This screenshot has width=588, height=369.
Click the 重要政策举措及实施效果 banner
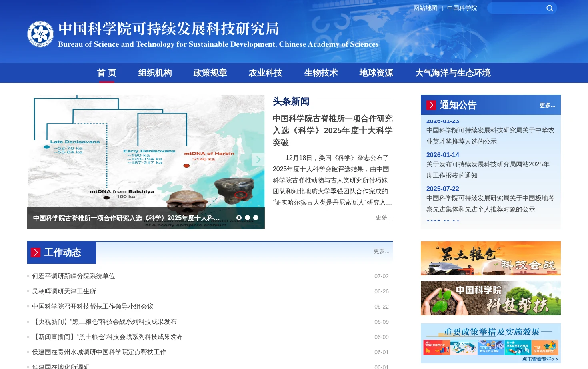pos(491,343)
